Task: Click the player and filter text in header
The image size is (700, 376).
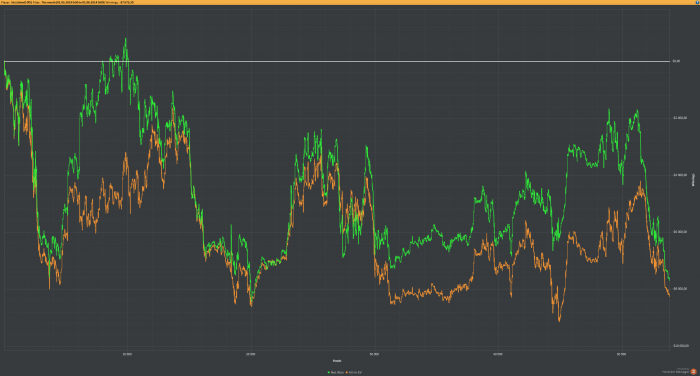Action: pos(67,2)
